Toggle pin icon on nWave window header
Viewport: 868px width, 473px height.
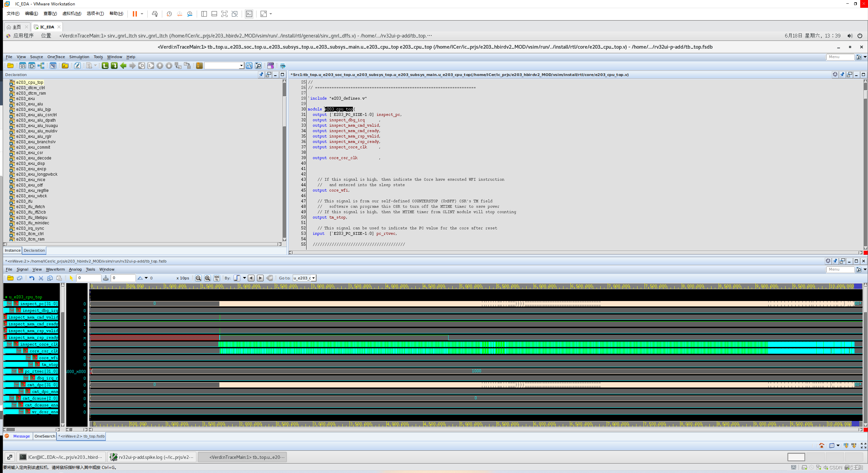tap(835, 261)
